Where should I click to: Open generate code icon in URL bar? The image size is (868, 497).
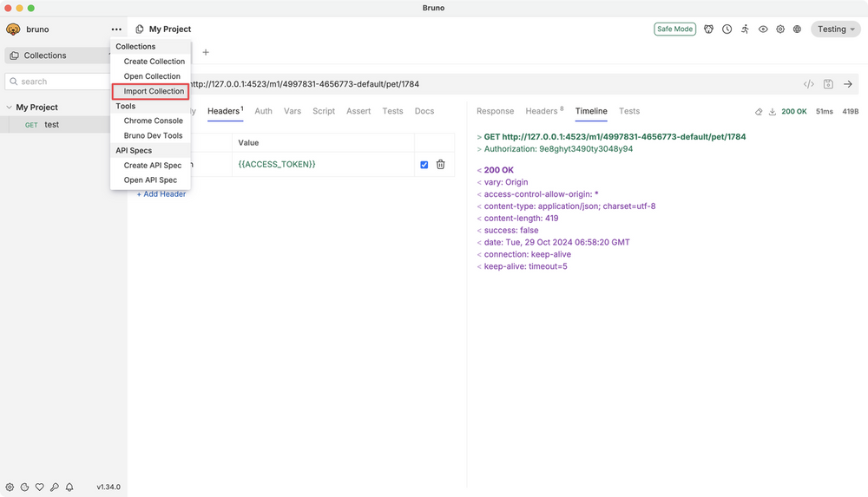tap(808, 84)
